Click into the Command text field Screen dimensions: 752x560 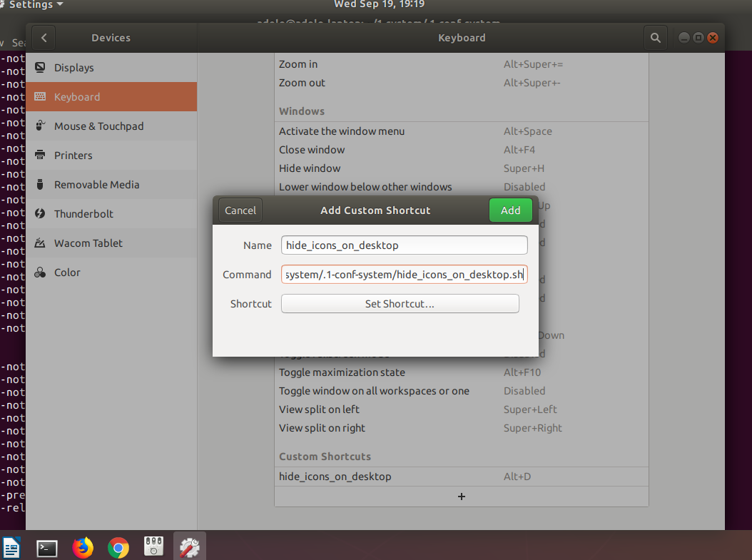pyautogui.click(x=404, y=275)
